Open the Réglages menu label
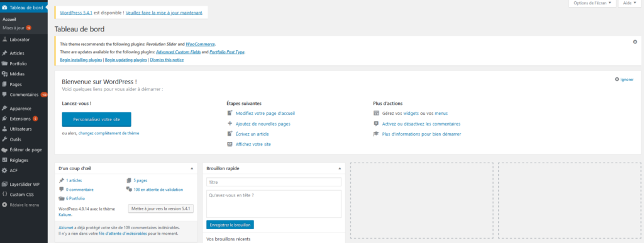Viewport: 644px width, 243px height. click(x=19, y=160)
